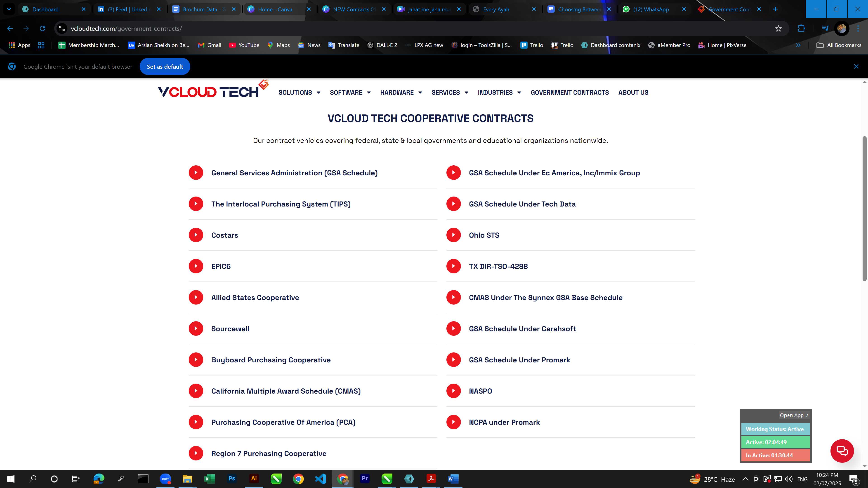The height and width of the screenshot is (488, 868).
Task: Open ABOUT US nav item
Action: click(x=633, y=93)
